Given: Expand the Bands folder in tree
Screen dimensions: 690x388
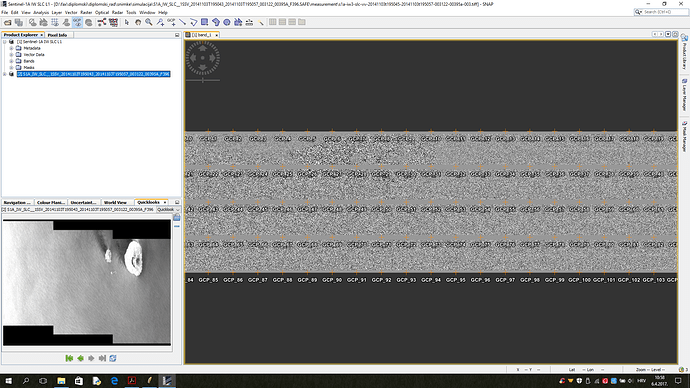Looking at the screenshot, I should (x=11, y=61).
